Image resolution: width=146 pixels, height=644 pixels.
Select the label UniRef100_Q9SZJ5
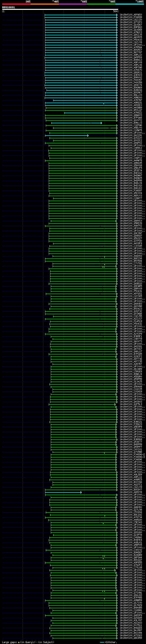point(131,35)
